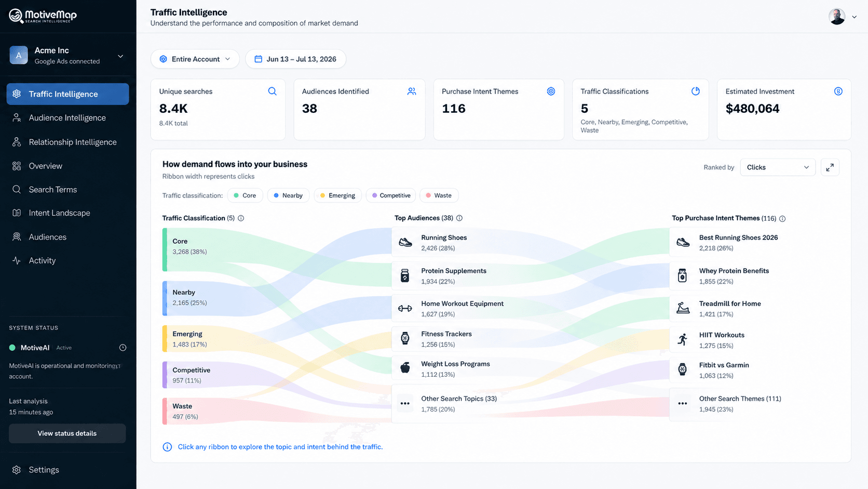Select the yellow Emerging classification bar

[x=165, y=339]
